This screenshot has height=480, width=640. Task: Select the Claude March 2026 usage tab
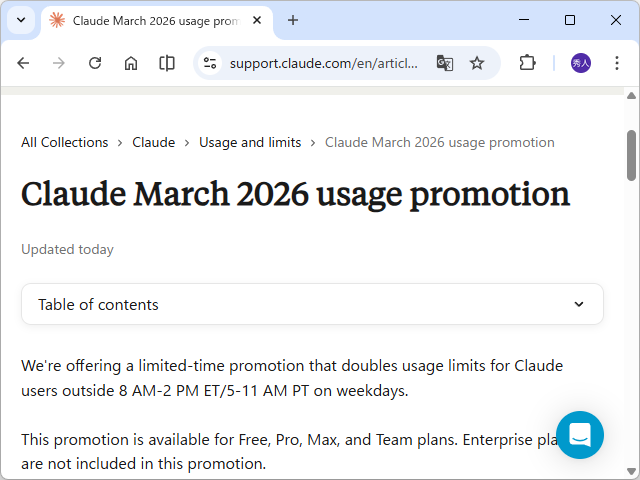pos(150,20)
